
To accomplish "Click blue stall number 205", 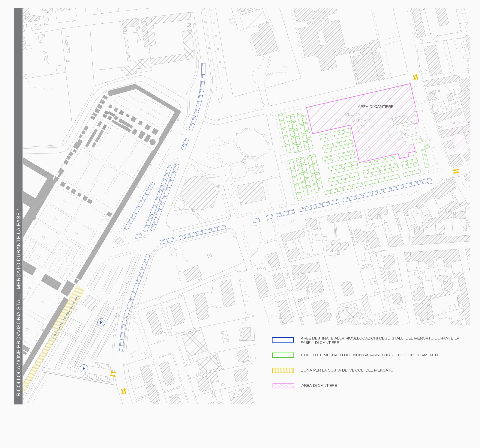I will click(x=138, y=236).
